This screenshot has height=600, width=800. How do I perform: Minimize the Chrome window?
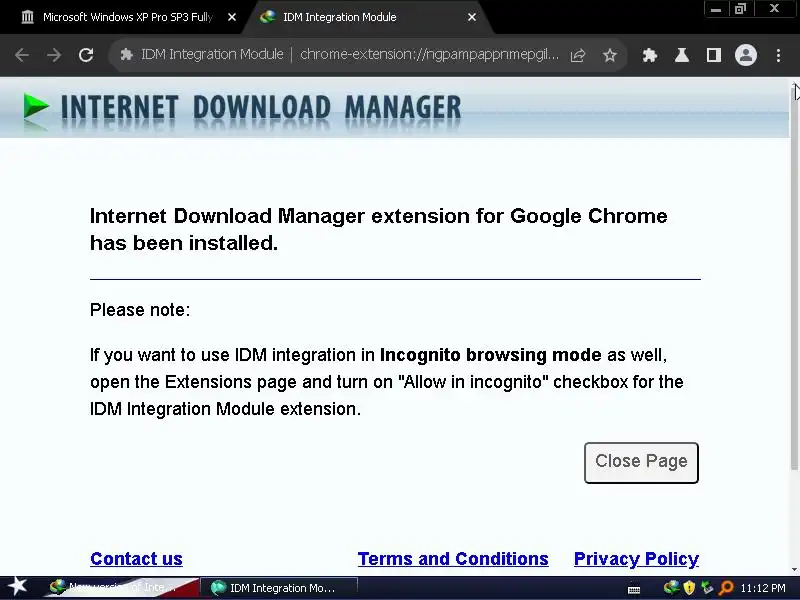click(716, 9)
